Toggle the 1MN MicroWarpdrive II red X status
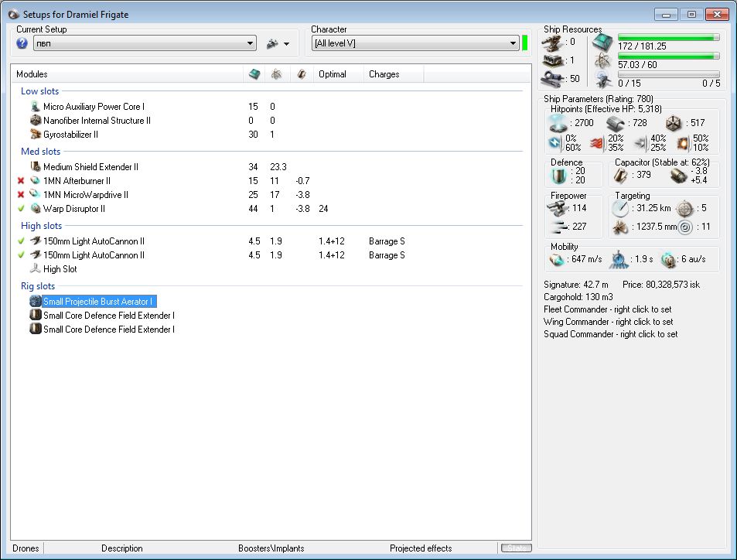The image size is (737, 560). tap(21, 195)
